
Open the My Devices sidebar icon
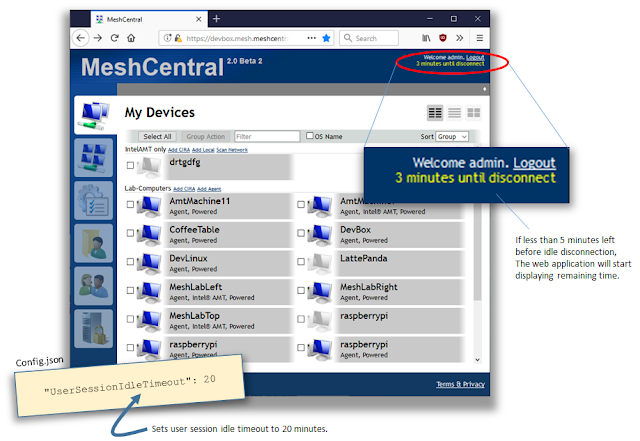[x=95, y=115]
